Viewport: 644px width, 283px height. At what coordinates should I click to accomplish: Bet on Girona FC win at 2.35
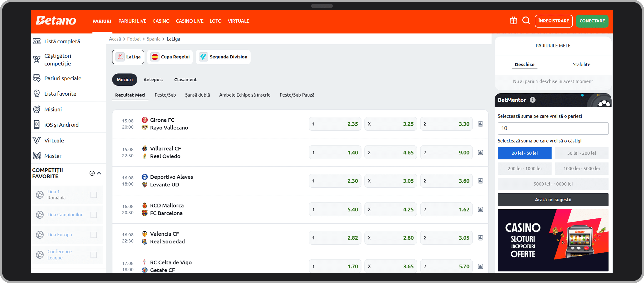tap(335, 124)
